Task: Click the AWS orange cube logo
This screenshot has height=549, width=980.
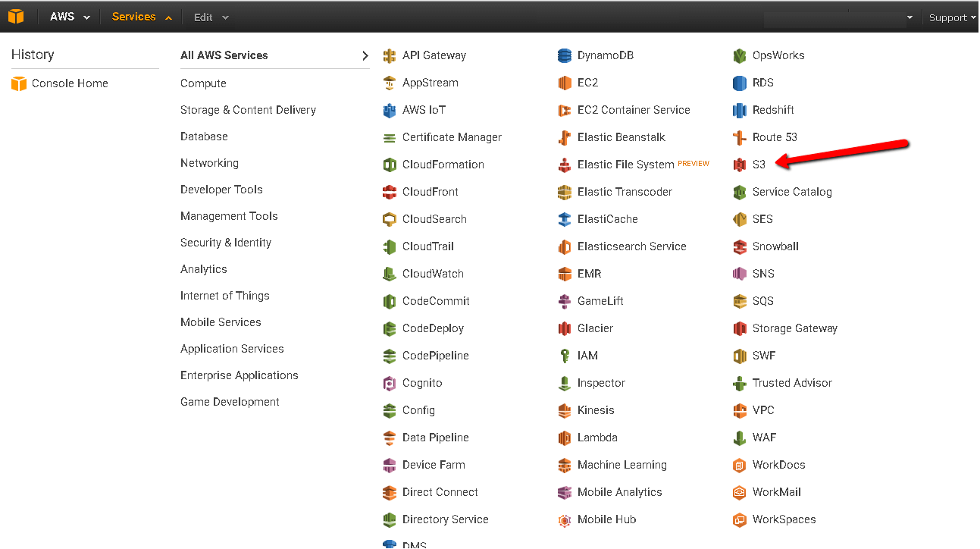Action: (16, 17)
